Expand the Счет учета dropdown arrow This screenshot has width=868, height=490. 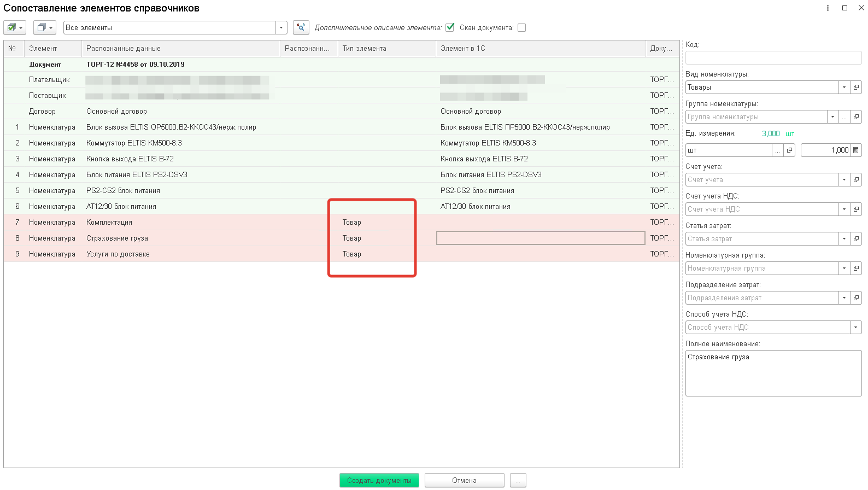click(x=844, y=180)
